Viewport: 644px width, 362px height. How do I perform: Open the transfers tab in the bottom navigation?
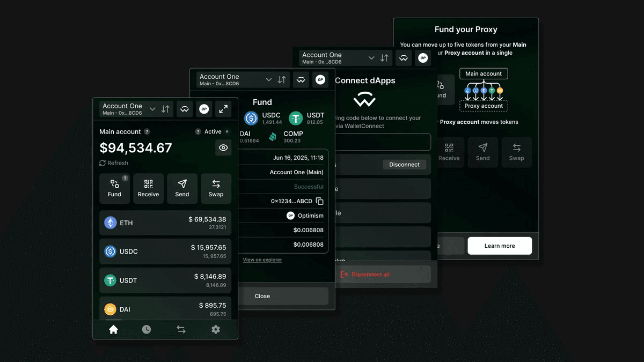click(x=181, y=330)
